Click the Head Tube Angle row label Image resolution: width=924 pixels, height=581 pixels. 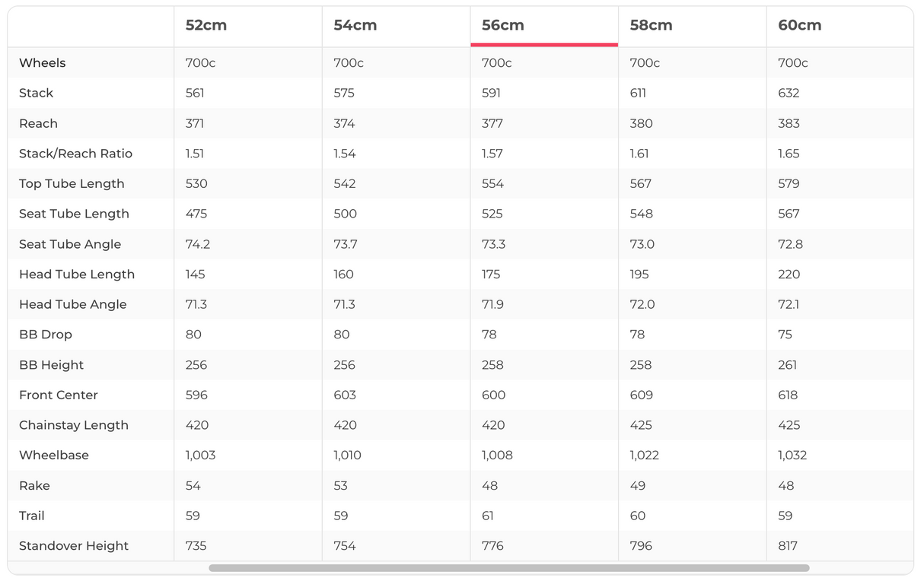click(73, 304)
